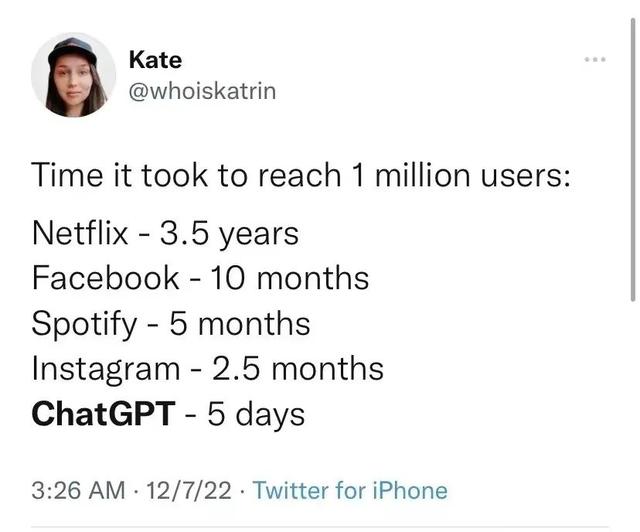The image size is (640, 532).
Task: Open the Twitter for iPhone source link
Action: (x=350, y=490)
